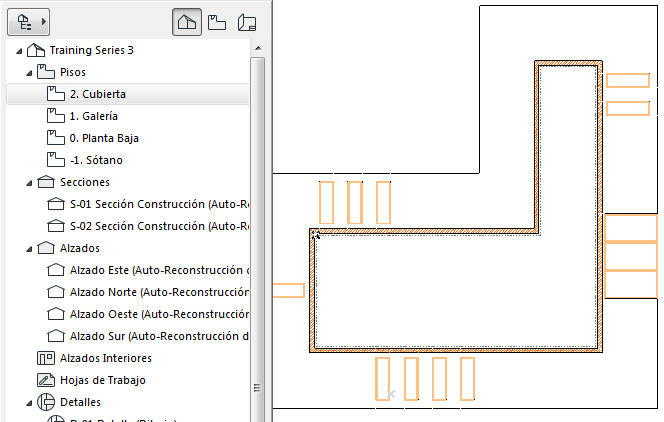Click the 1. Galería story icon
Image resolution: width=664 pixels, height=422 pixels.
pos(56,116)
